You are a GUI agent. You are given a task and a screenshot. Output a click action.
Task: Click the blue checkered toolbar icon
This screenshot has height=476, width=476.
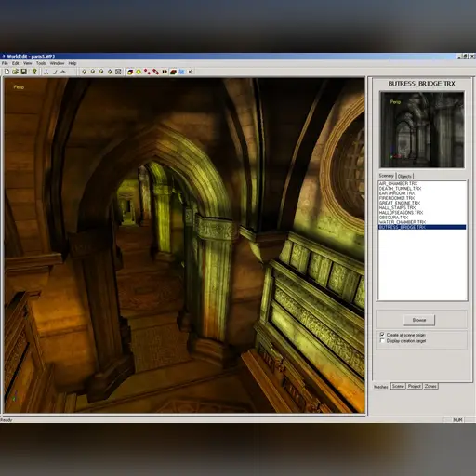(x=182, y=72)
